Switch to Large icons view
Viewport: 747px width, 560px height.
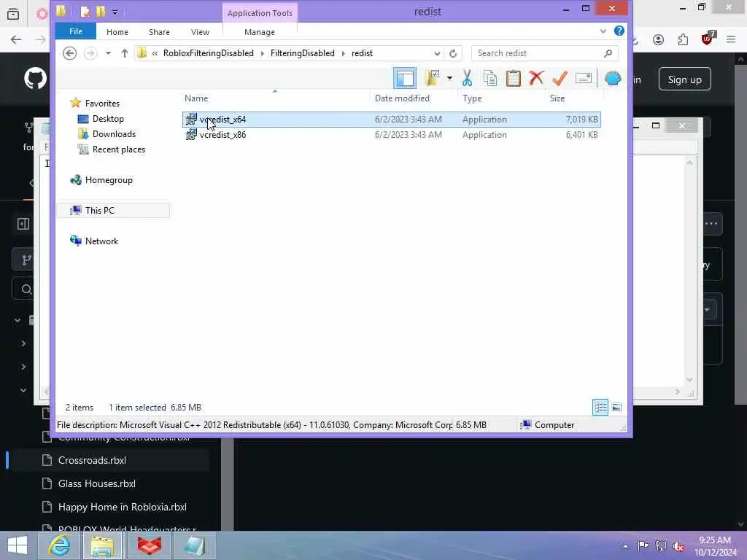[x=616, y=407]
